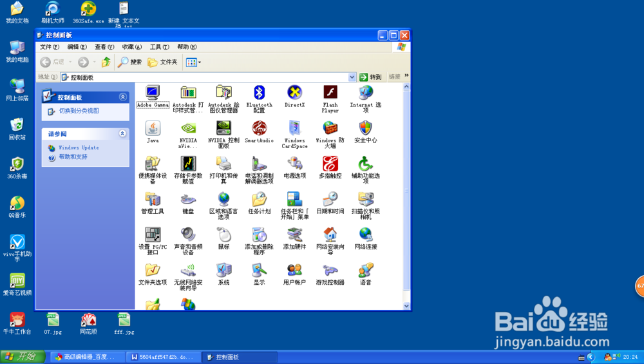Open the address bar dropdown arrow
The width and height of the screenshot is (644, 364).
coord(352,77)
